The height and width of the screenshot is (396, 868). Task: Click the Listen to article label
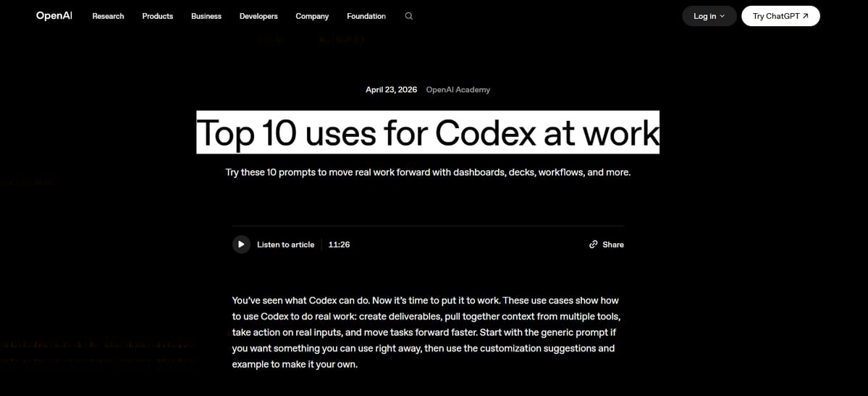click(286, 244)
